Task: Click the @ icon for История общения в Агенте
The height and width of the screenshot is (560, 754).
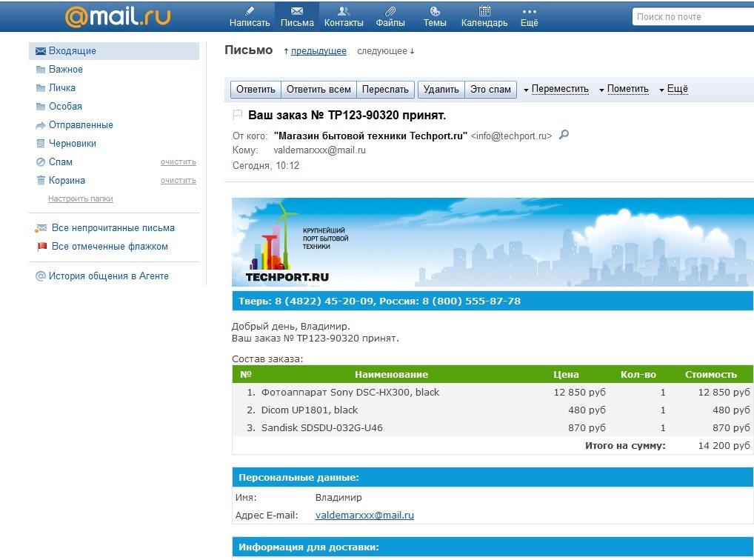Action: click(41, 276)
